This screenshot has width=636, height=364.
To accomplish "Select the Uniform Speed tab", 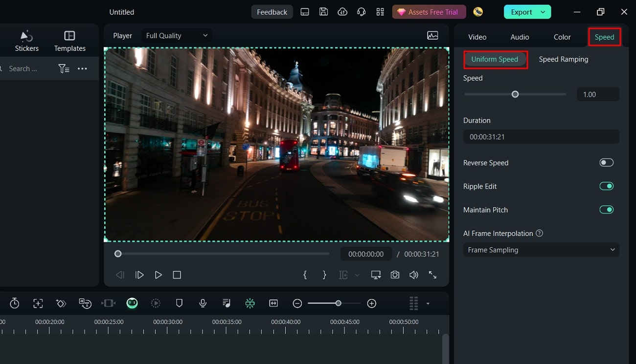I will (495, 59).
